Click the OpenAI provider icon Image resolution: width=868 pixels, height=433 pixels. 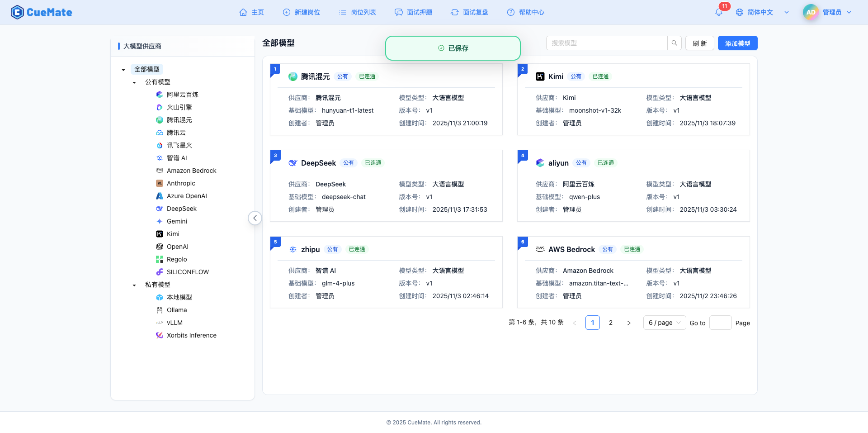point(159,247)
